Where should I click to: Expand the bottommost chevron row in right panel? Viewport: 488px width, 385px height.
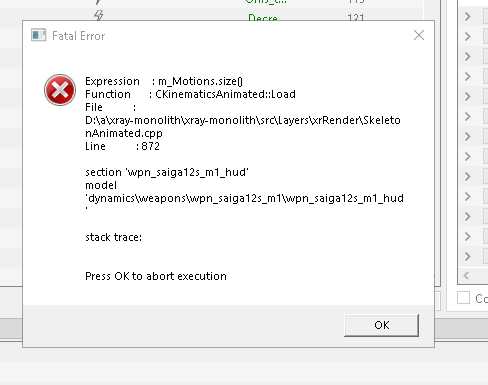point(468,256)
